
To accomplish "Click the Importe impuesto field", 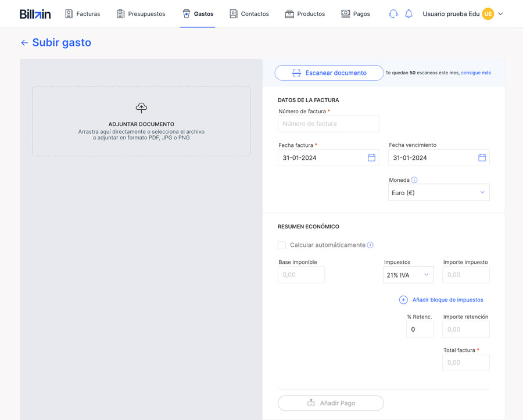I will point(466,275).
